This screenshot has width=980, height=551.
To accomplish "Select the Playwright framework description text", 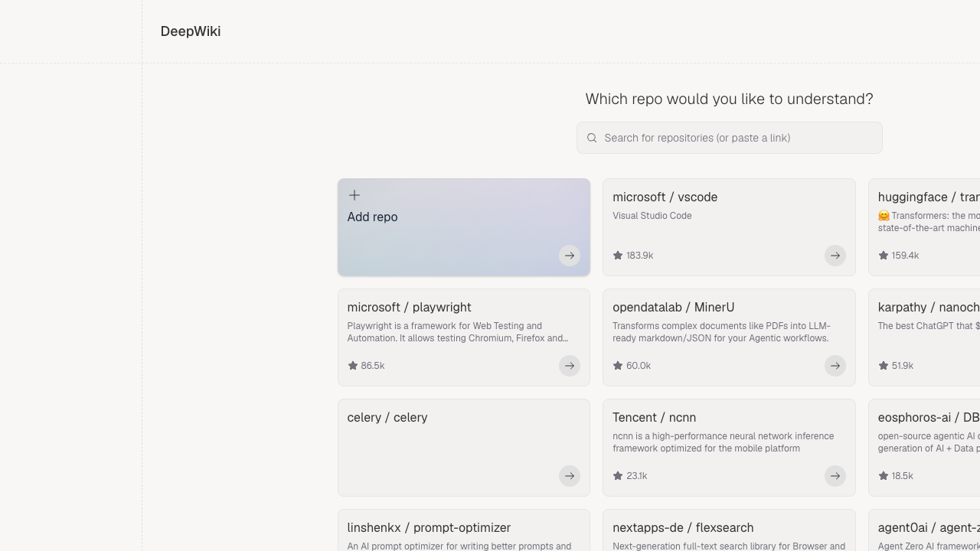I will click(x=458, y=332).
